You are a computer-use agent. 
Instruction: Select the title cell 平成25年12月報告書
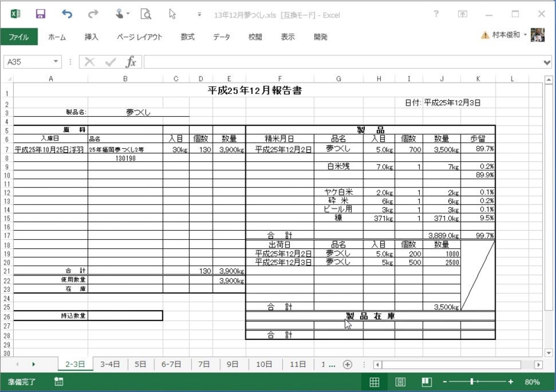(254, 90)
